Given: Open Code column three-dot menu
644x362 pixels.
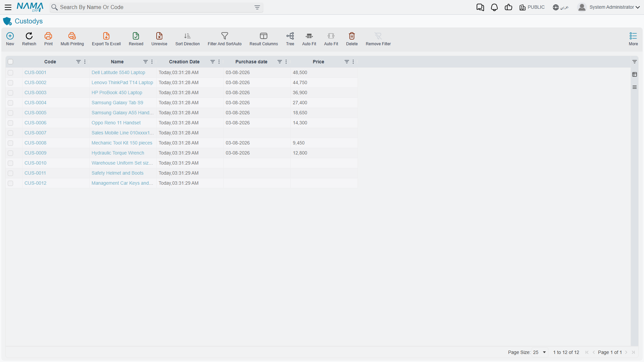Looking at the screenshot, I should (85, 62).
